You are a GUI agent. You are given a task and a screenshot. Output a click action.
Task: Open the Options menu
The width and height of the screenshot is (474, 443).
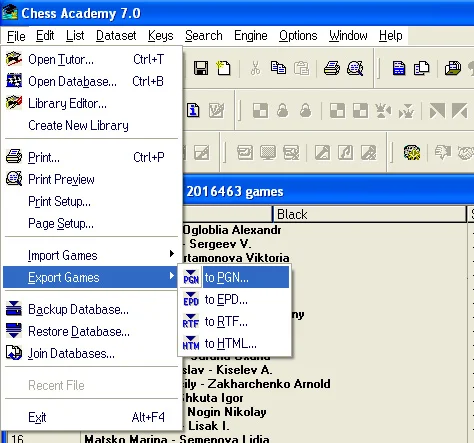coord(298,36)
